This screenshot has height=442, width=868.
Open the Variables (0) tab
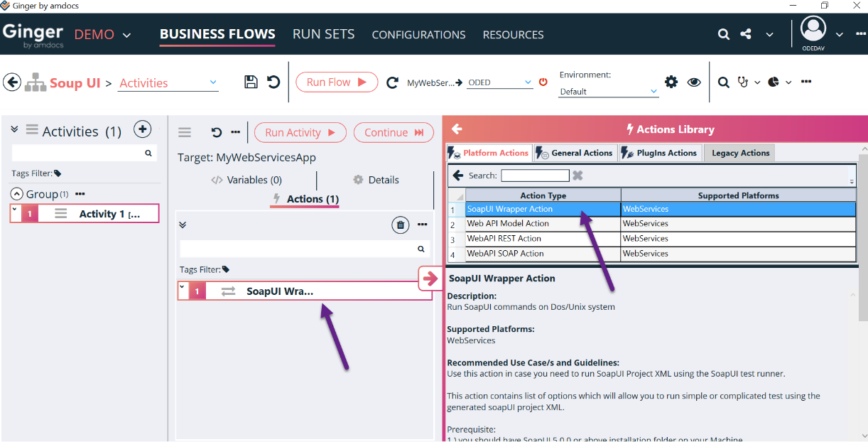246,180
